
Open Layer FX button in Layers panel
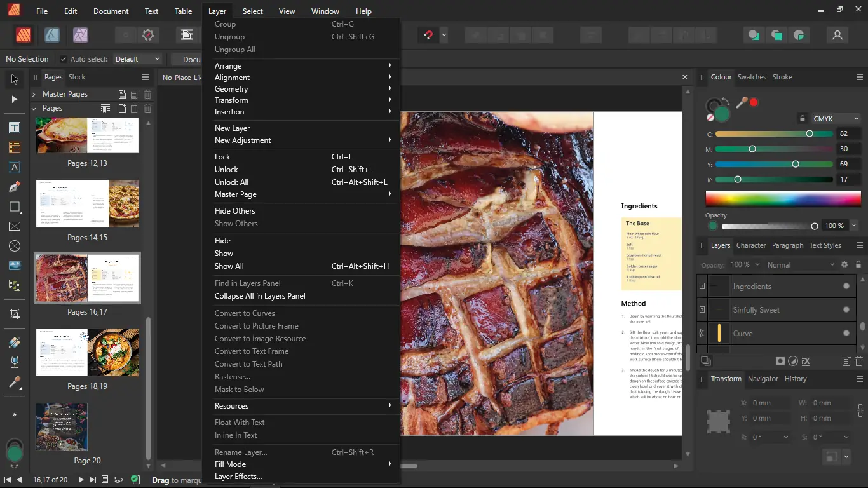pos(806,361)
